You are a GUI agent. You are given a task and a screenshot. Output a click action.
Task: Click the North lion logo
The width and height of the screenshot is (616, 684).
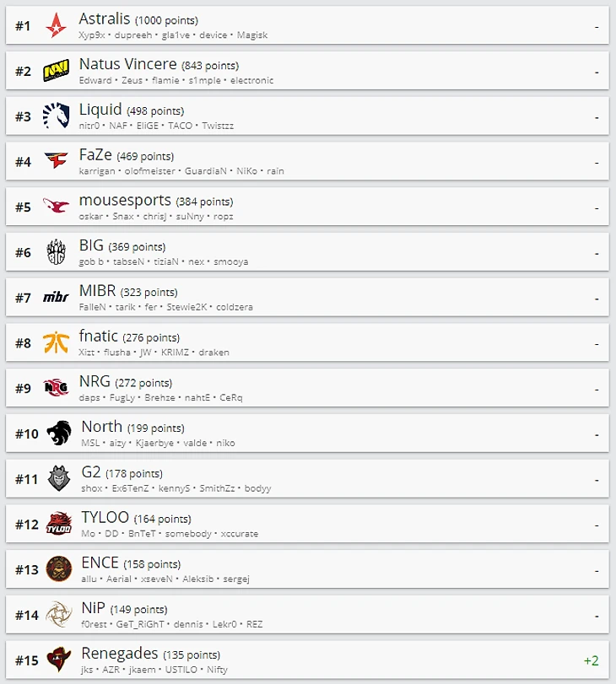click(x=59, y=433)
